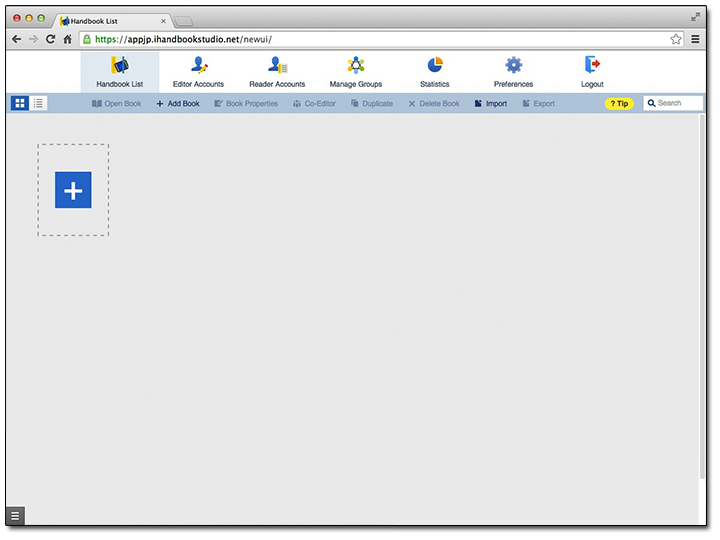Screen dimensions: 720x540
Task: Add a new book via blue plus tile
Action: pyautogui.click(x=73, y=190)
